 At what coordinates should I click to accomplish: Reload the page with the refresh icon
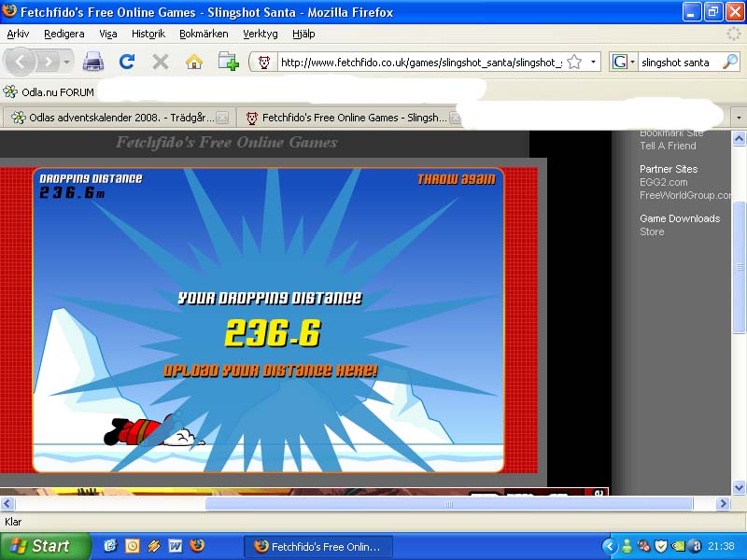point(127,62)
